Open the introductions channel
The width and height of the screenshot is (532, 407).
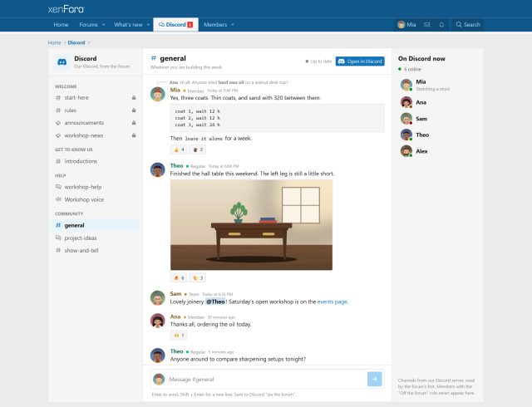point(96,161)
